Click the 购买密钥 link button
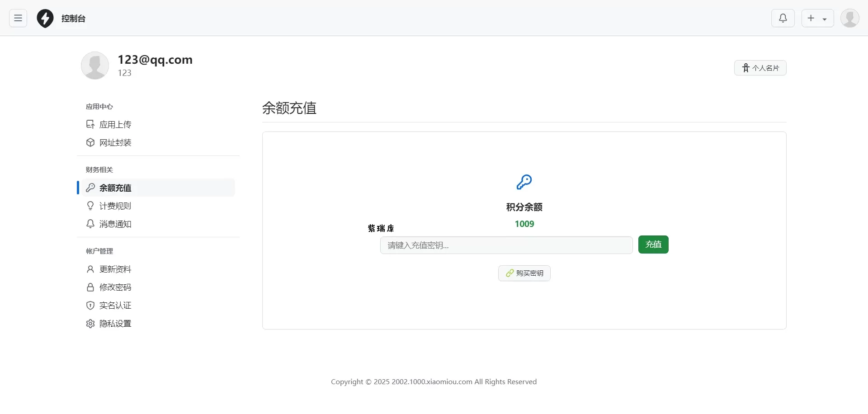868x414 pixels. [524, 273]
